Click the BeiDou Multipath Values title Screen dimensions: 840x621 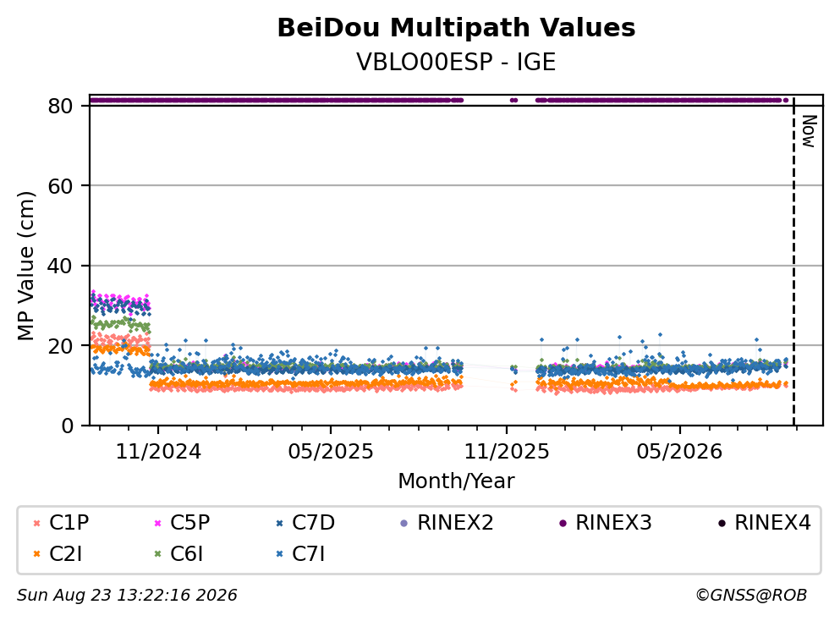[x=456, y=28]
